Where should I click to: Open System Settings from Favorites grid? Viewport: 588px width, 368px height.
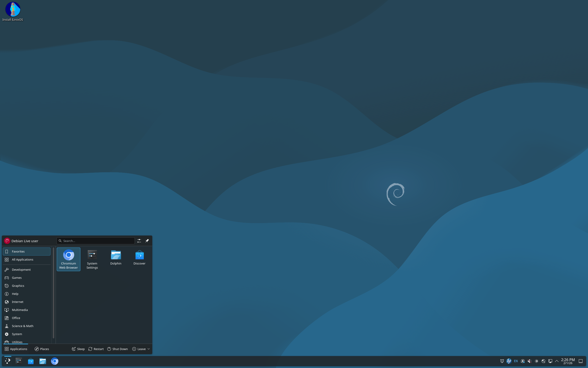pos(92,259)
